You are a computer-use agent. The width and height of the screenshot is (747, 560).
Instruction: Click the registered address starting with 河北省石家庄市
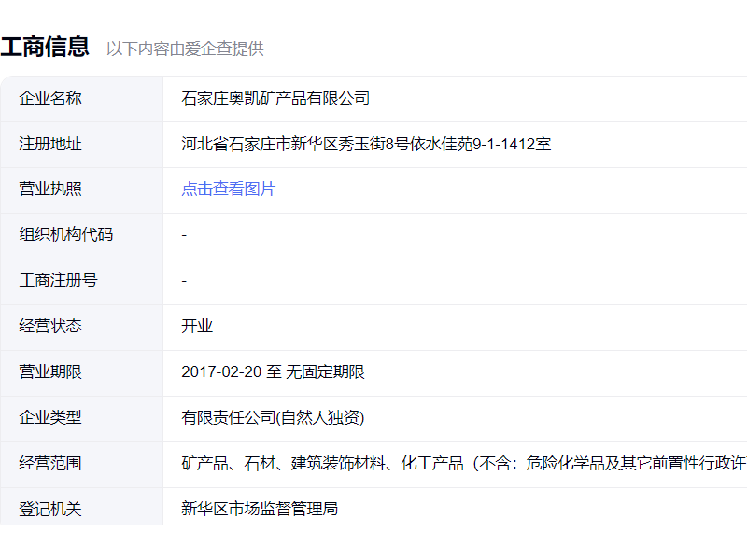pyautogui.click(x=366, y=144)
